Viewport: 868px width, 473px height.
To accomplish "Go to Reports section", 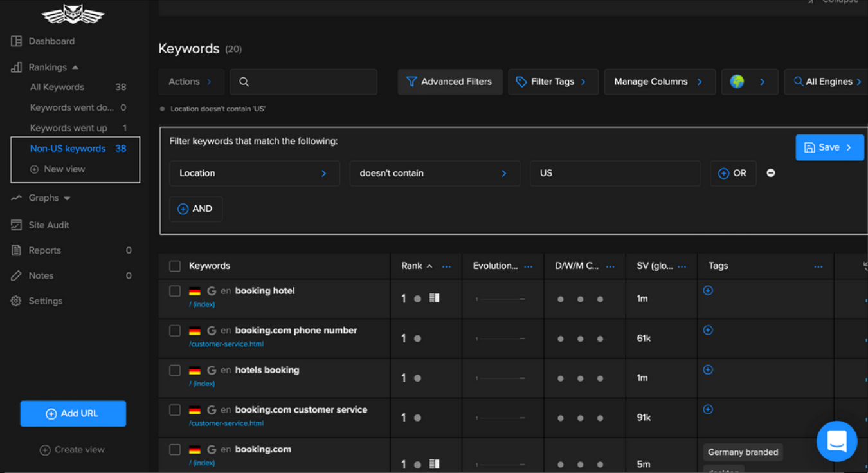I will pyautogui.click(x=45, y=250).
